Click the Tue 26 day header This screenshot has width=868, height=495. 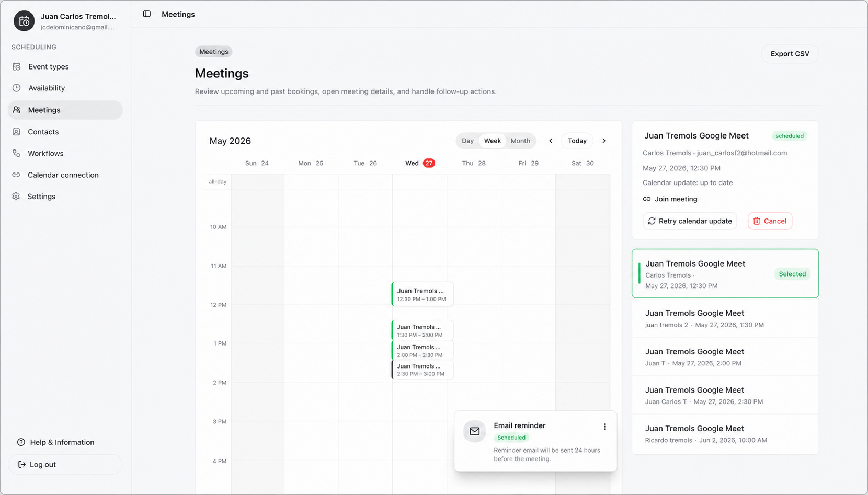click(x=365, y=163)
